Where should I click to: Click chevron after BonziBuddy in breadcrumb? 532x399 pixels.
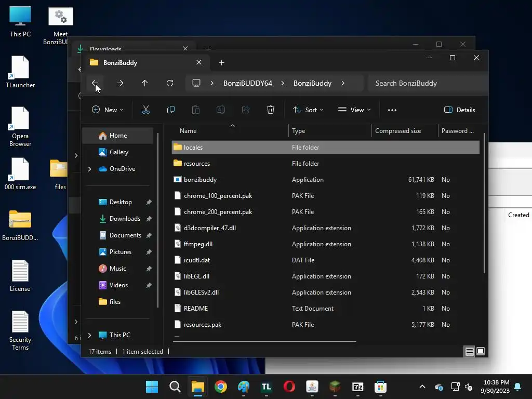point(343,83)
